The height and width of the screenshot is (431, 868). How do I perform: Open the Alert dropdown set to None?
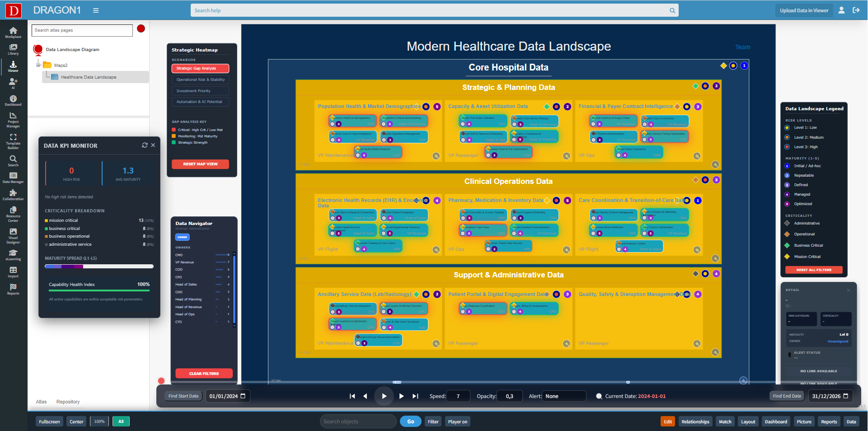tap(563, 396)
